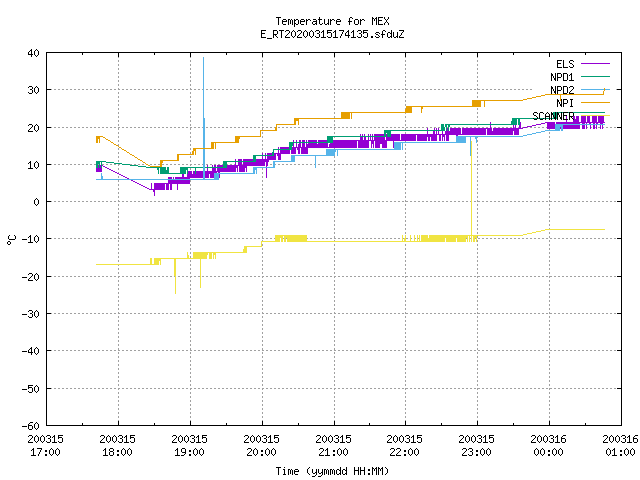Click the chart title 'Temperature for MEX'
Image resolution: width=640 pixels, height=480 pixels.
[332, 21]
